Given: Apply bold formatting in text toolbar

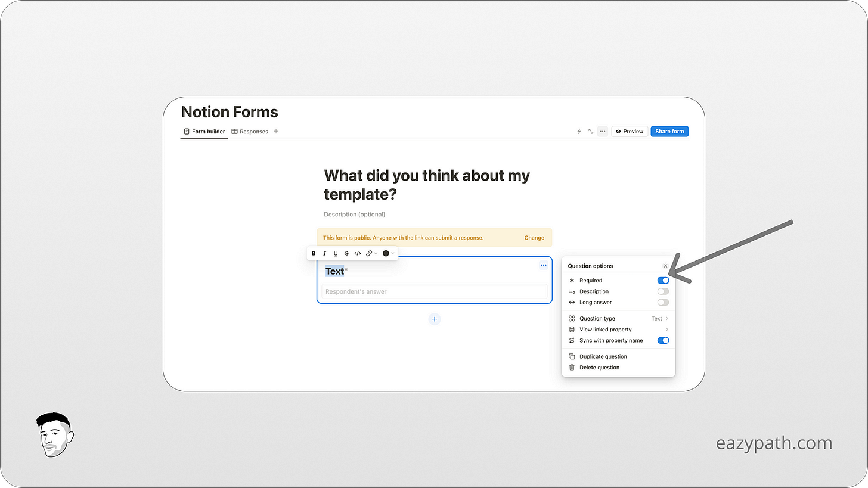Looking at the screenshot, I should (314, 253).
